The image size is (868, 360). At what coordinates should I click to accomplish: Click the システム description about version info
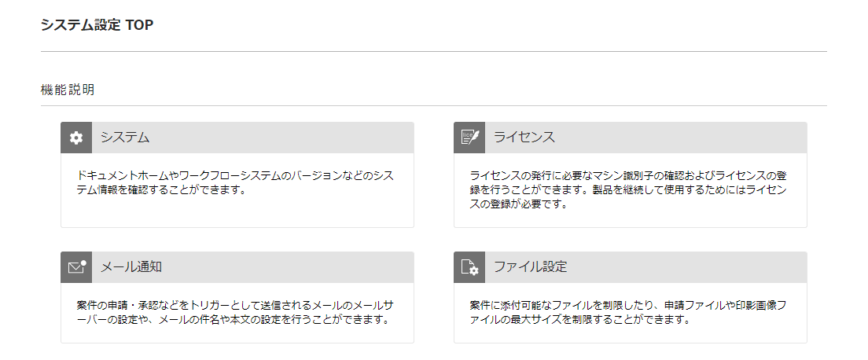[236, 183]
